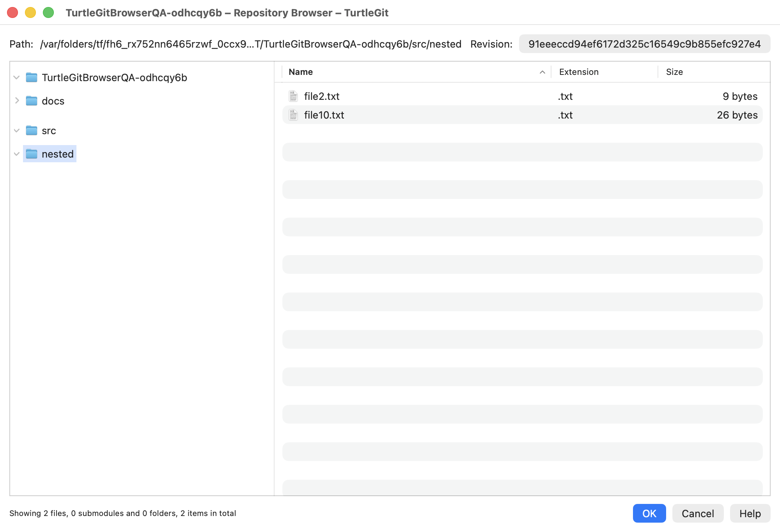
Task: Click the docs folder icon
Action: (32, 101)
